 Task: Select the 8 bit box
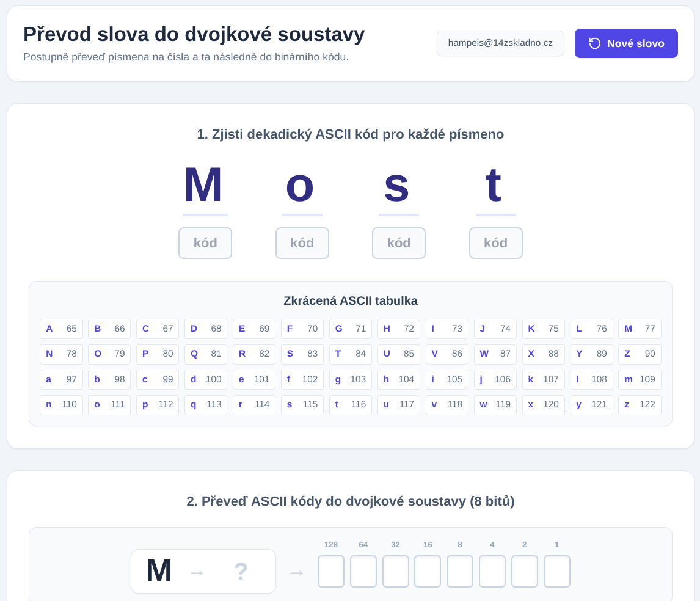click(460, 571)
